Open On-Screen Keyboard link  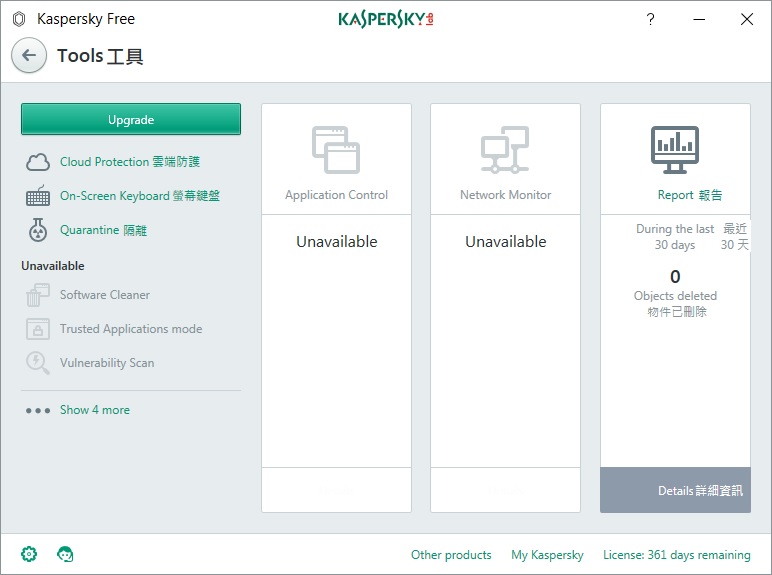(x=140, y=196)
